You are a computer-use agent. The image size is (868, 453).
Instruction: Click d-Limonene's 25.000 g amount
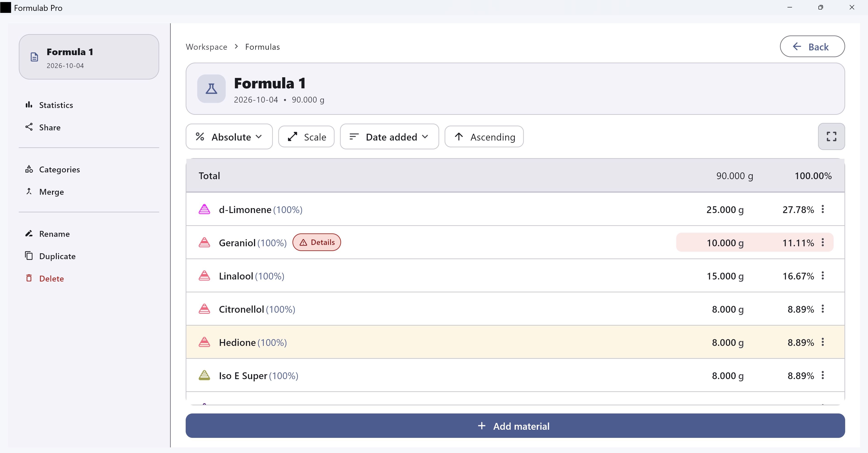[x=725, y=210]
